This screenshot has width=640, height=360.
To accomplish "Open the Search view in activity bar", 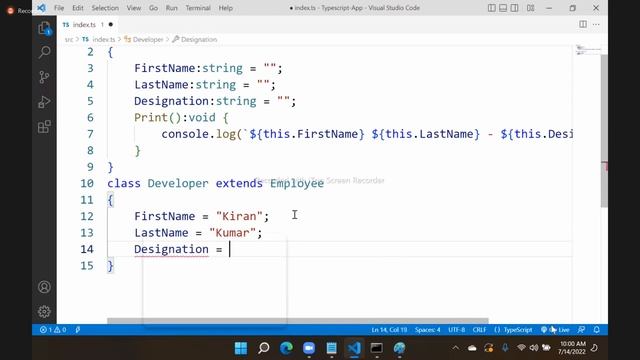I will pyautogui.click(x=44, y=52).
